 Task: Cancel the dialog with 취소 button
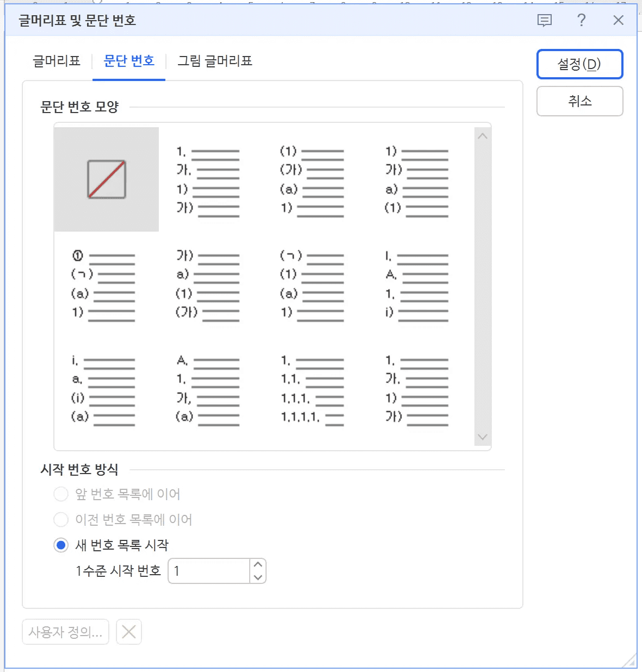[x=579, y=101]
